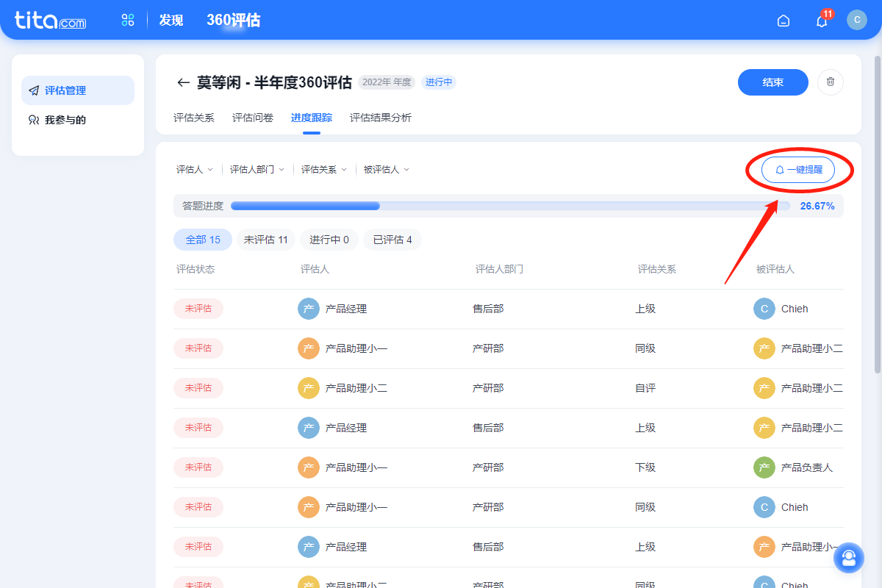This screenshot has height=588, width=882.
Task: Click the back arrow beside 莫等闲 title
Action: tap(183, 82)
